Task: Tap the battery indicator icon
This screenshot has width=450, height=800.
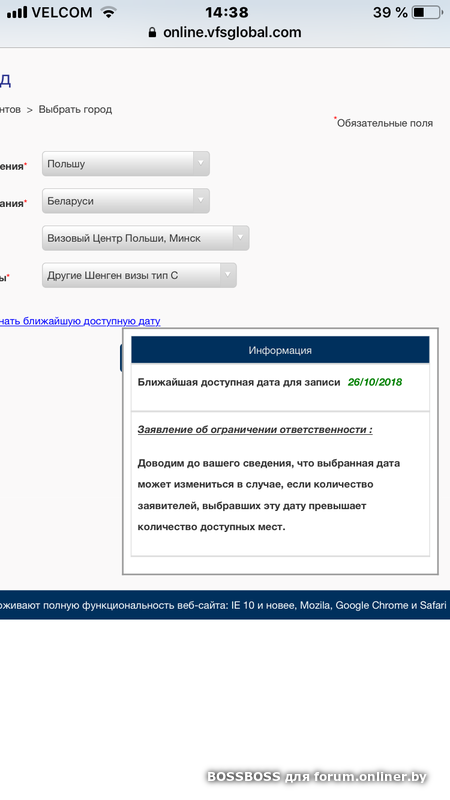Action: pos(428,12)
